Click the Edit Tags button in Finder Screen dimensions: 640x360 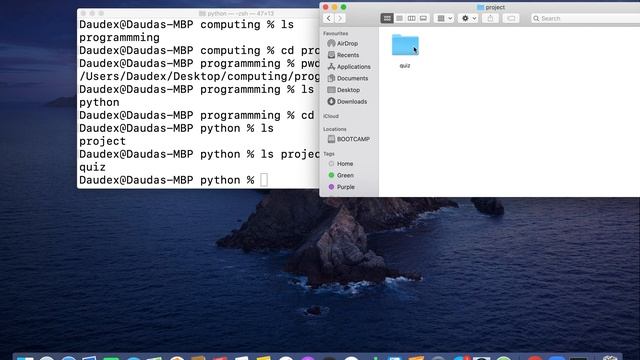coord(511,18)
